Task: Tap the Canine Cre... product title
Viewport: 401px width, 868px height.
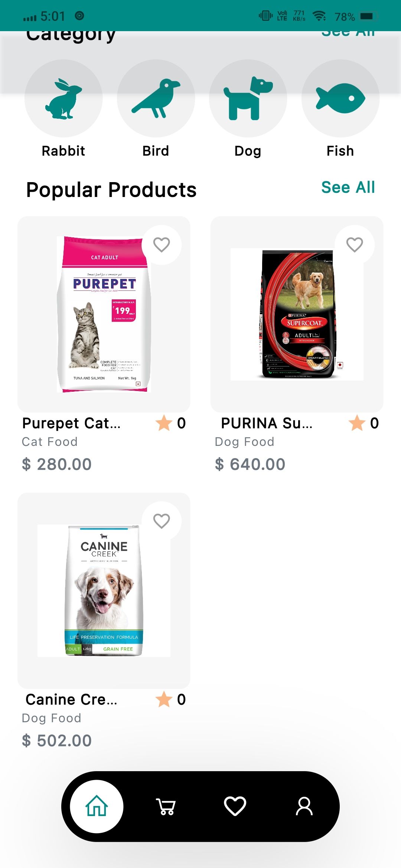Action: click(71, 700)
